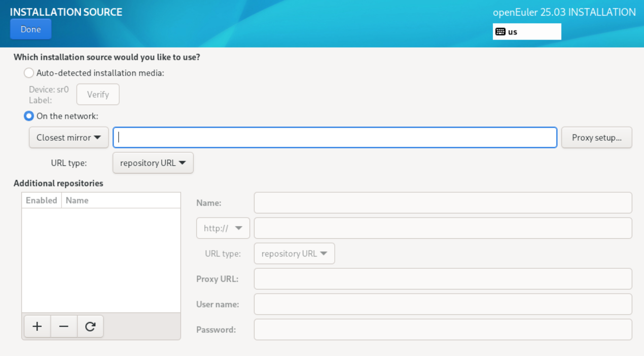The width and height of the screenshot is (644, 356).
Task: Select the On the network radio button
Action: pos(29,116)
